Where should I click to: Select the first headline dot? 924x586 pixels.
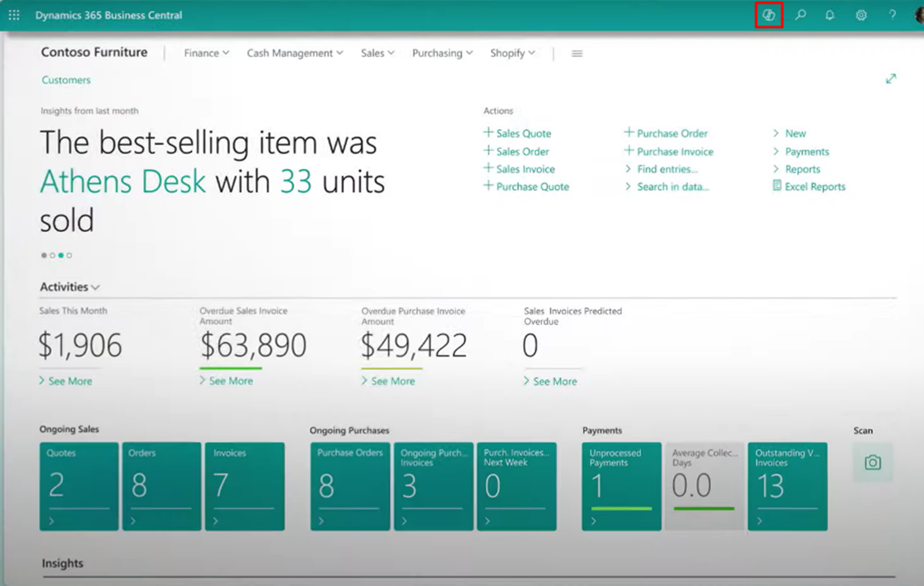tap(44, 255)
